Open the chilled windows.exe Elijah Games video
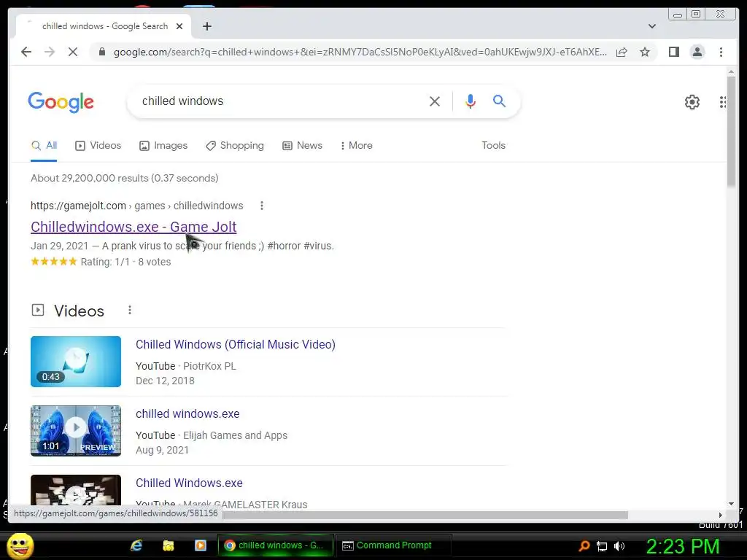The height and width of the screenshot is (560, 747). (187, 414)
